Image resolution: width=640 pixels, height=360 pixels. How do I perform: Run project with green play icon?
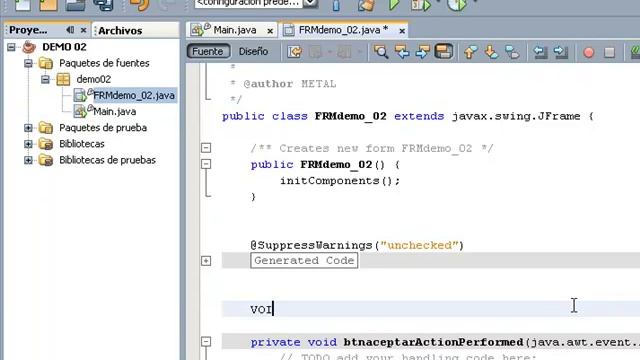[394, 4]
